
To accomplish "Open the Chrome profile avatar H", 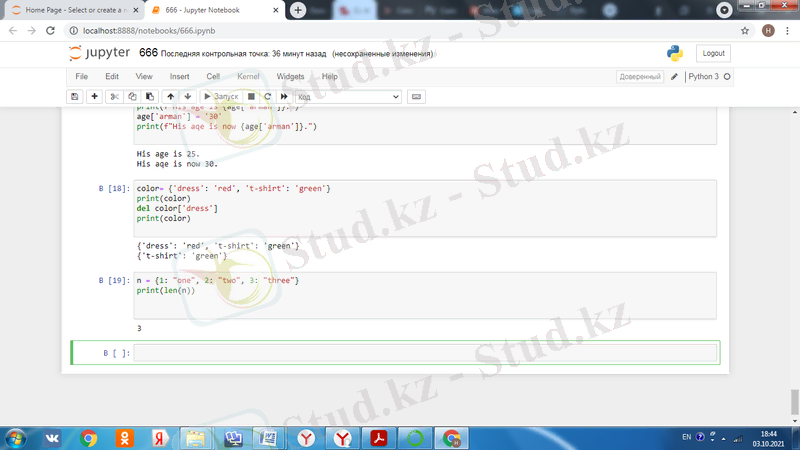I will click(x=768, y=31).
